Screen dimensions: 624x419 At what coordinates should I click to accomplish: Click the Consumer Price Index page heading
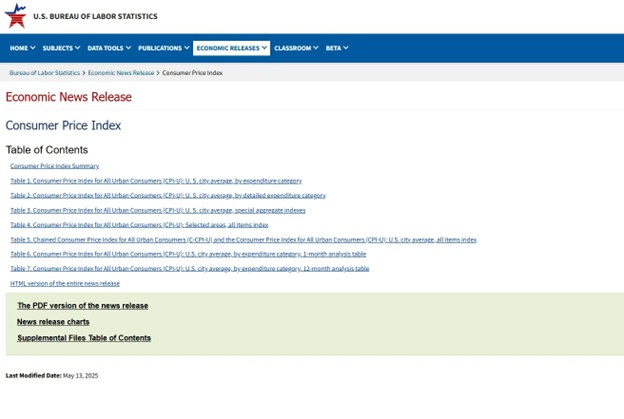[63, 125]
